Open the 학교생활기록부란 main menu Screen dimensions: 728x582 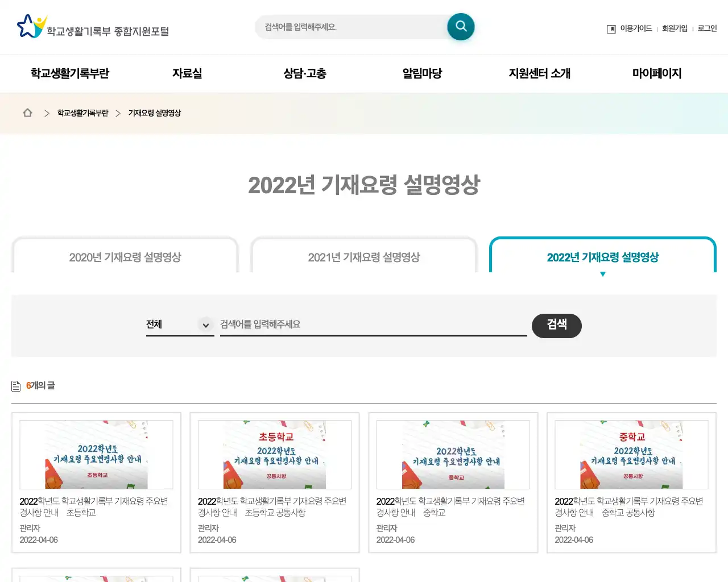pos(70,73)
